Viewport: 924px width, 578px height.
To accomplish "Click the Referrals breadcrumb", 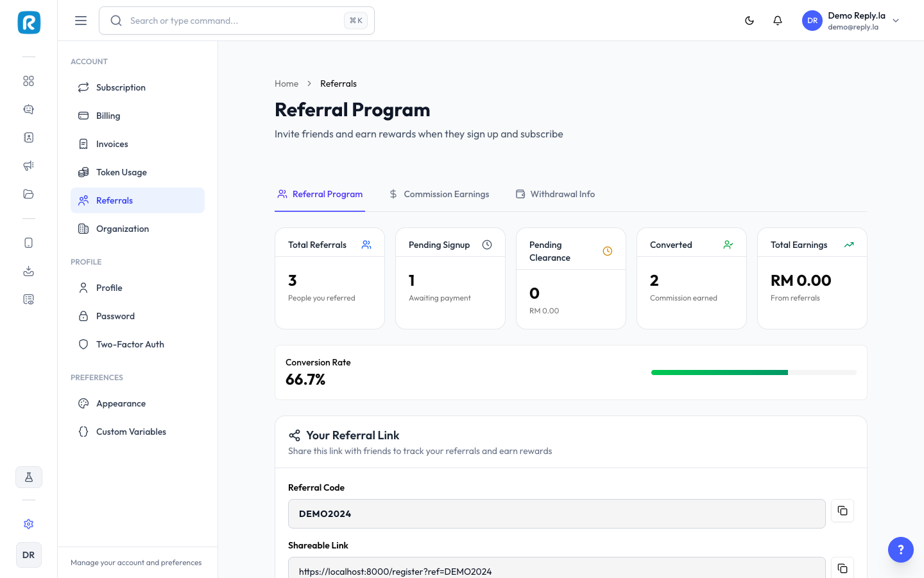I will coord(338,83).
